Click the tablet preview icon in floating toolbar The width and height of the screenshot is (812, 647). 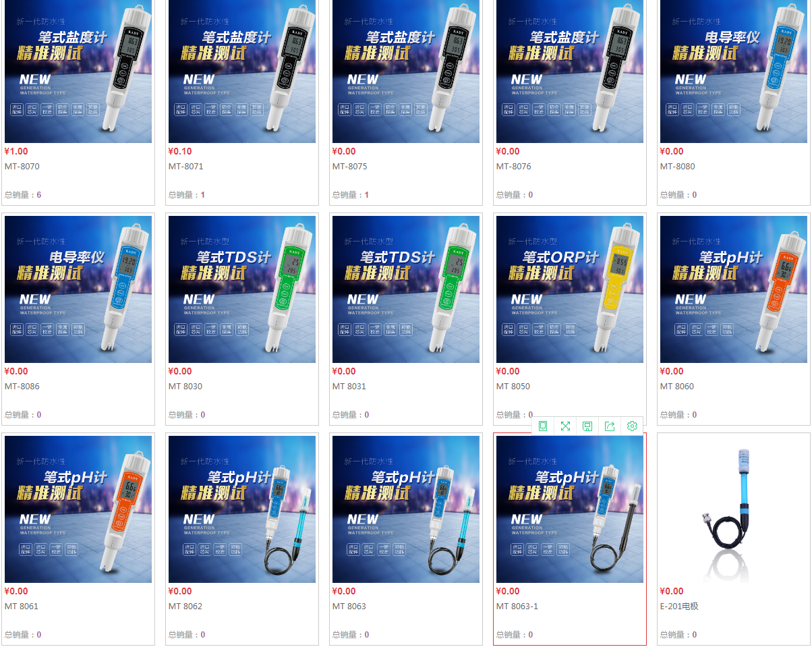(x=543, y=426)
